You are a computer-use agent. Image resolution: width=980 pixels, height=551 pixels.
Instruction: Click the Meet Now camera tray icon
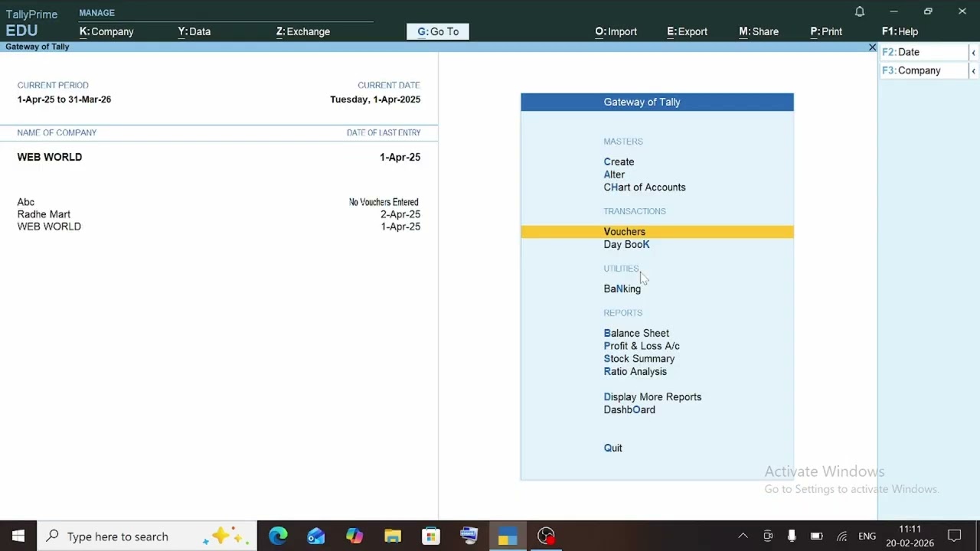coord(768,536)
